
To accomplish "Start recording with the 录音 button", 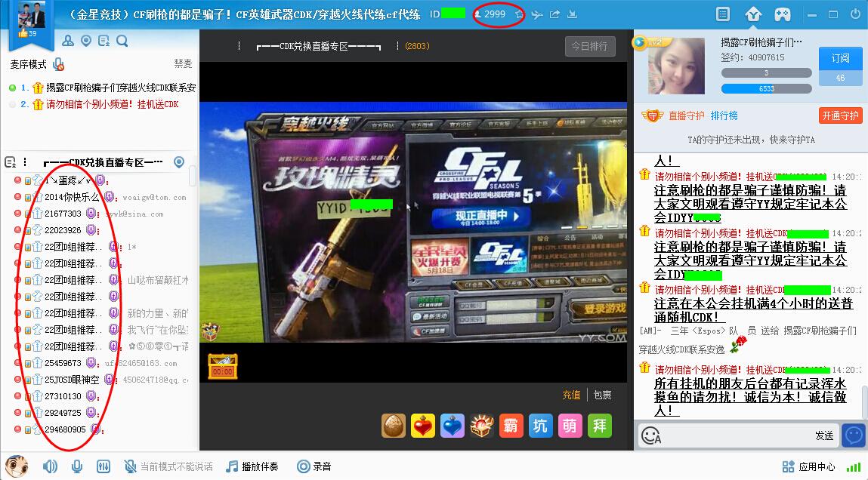I will tap(314, 466).
